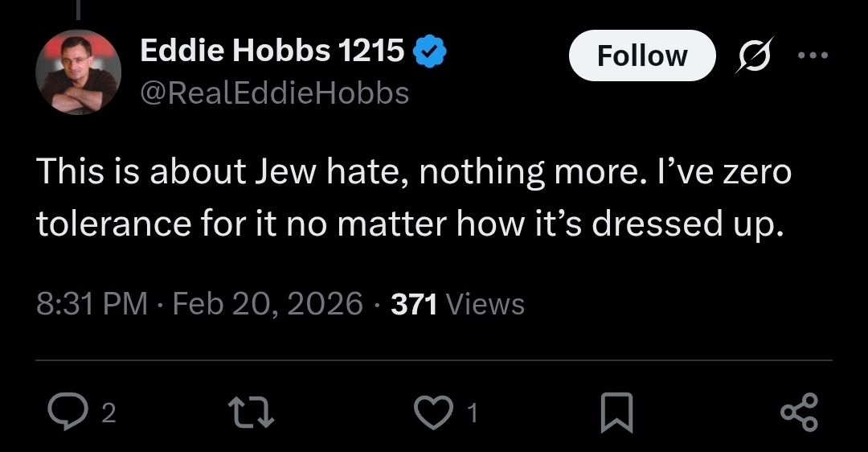
Task: Click the like count number 1
Action: pyautogui.click(x=473, y=413)
